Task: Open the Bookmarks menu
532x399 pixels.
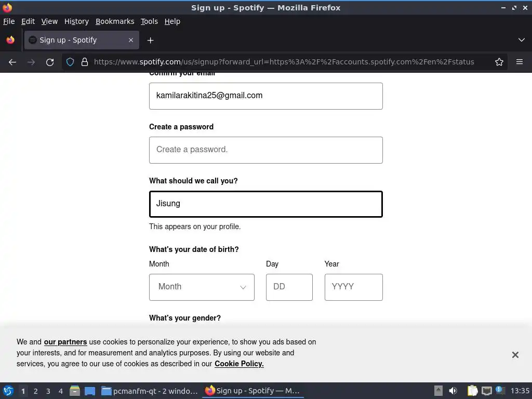Action: point(115,21)
